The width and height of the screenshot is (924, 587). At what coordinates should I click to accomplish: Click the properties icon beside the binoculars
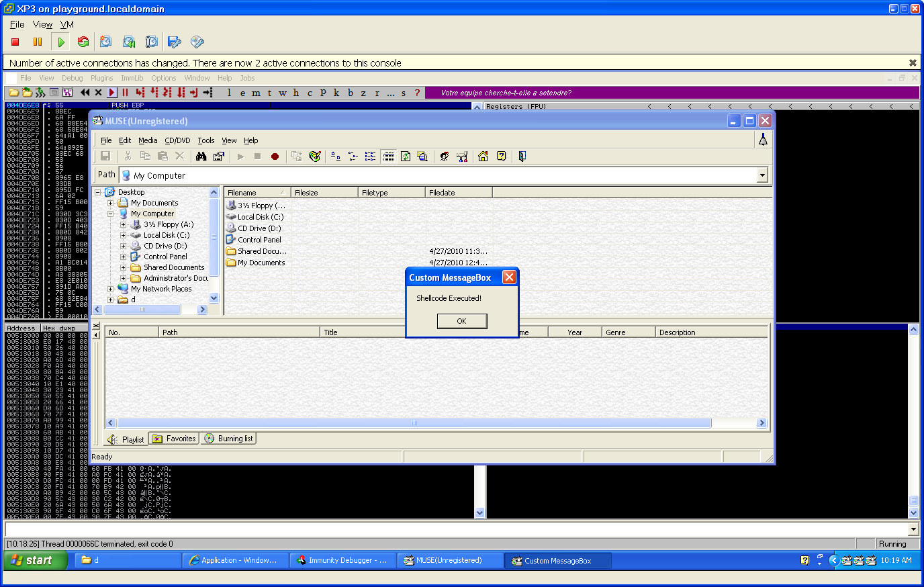218,156
